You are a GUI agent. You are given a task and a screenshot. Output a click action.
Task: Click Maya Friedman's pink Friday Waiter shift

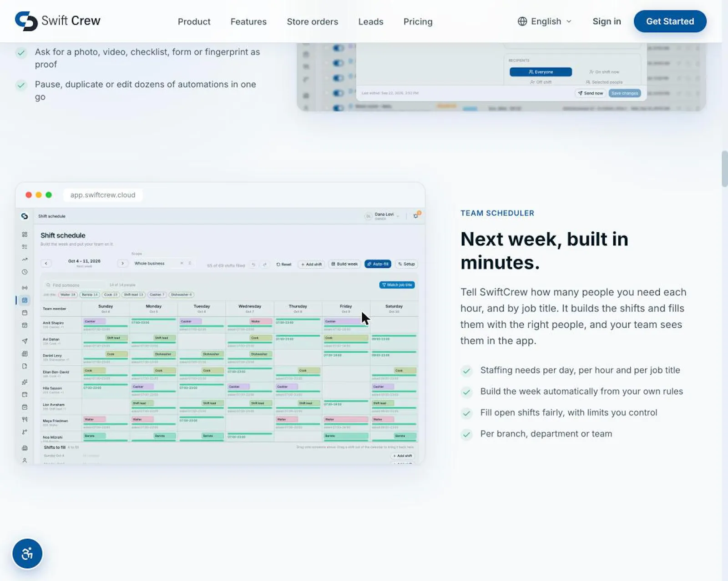click(x=346, y=419)
